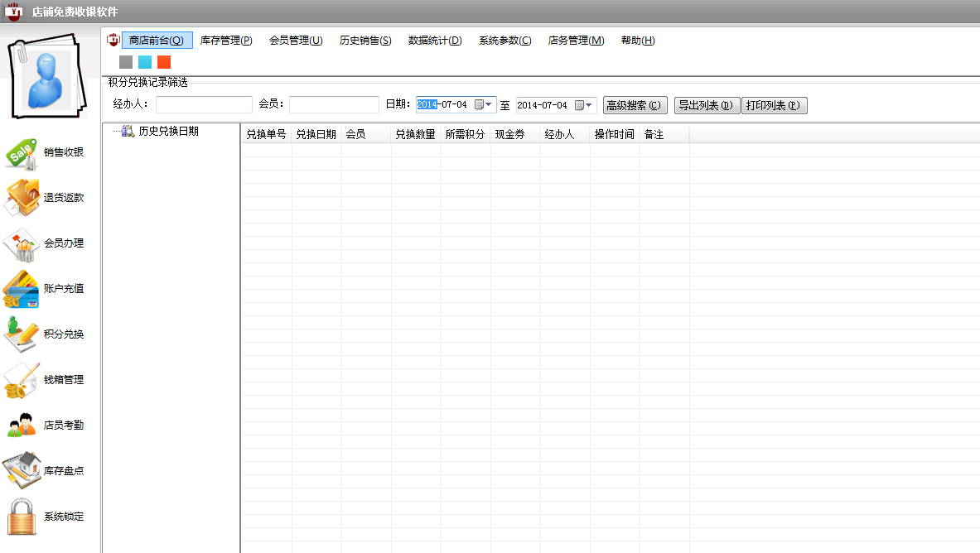980x553 pixels.
Task: Click 系统锁定 padlock icon
Action: point(22,516)
